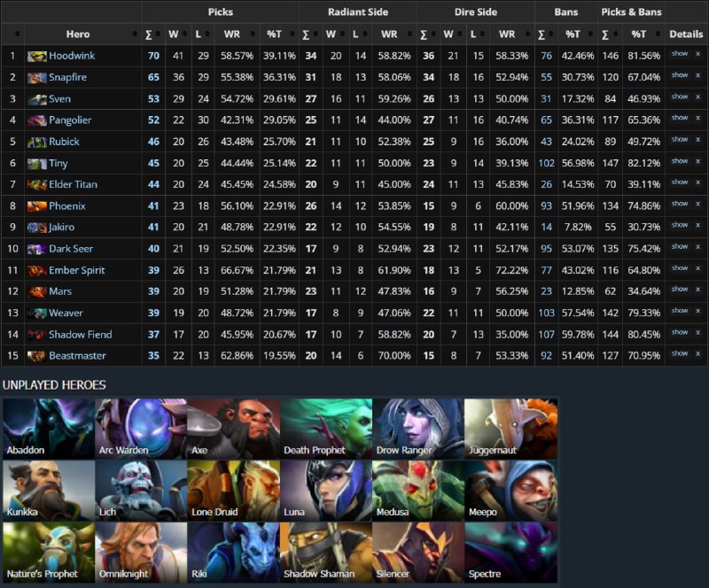Click the Dark Seer hero icon
The image size is (709, 588).
click(36, 249)
